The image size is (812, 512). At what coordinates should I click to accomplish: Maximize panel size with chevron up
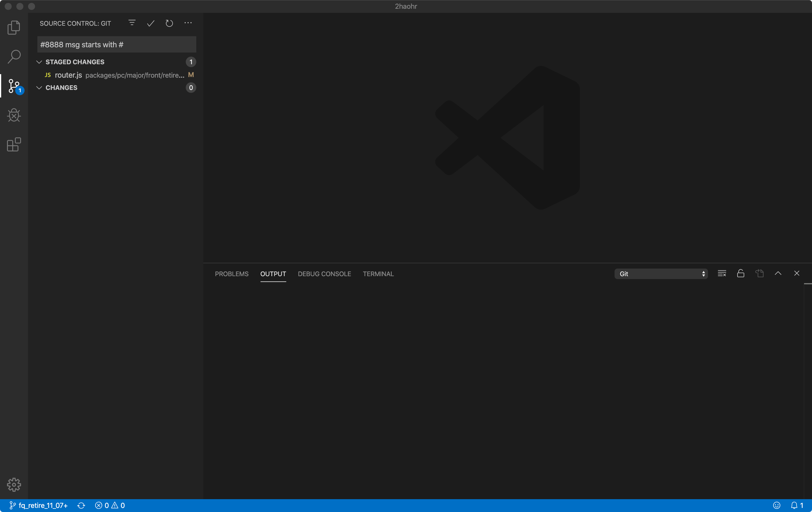(778, 273)
